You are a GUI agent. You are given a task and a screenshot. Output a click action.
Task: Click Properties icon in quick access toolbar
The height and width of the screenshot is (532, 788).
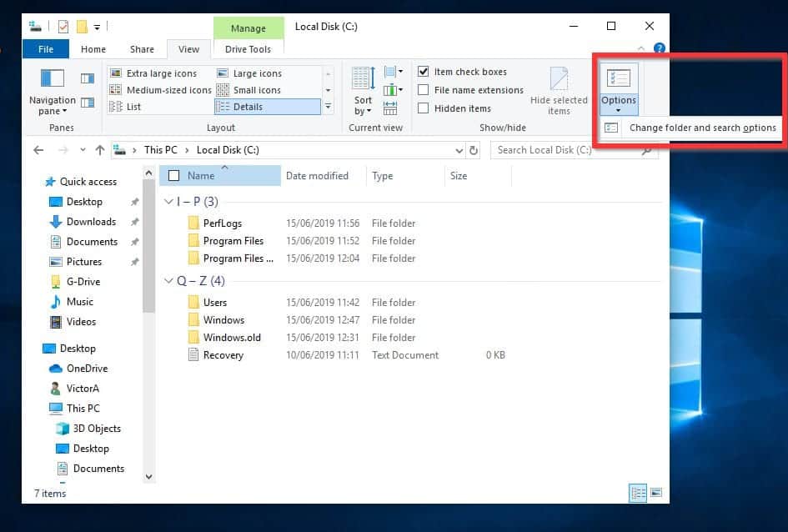63,27
